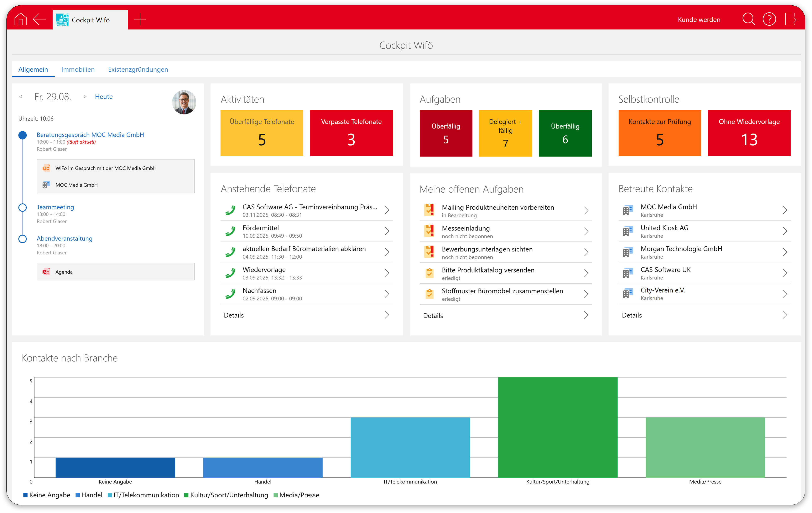This screenshot has height=513, width=812.
Task: Open the search magnifier icon
Action: pyautogui.click(x=748, y=19)
